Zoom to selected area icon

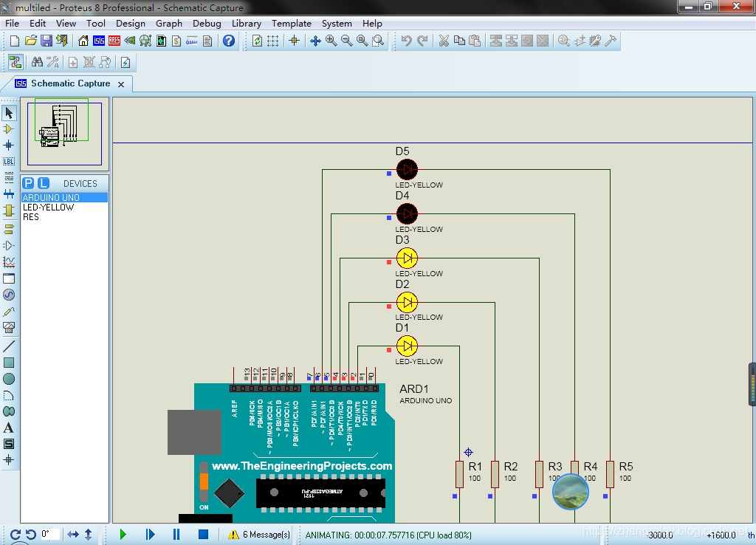pyautogui.click(x=378, y=41)
